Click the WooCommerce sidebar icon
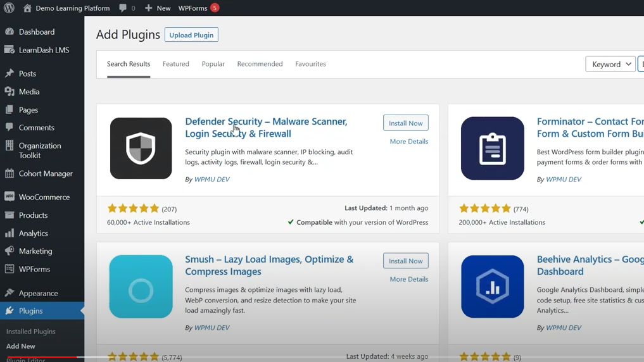644x362 pixels. pyautogui.click(x=9, y=197)
